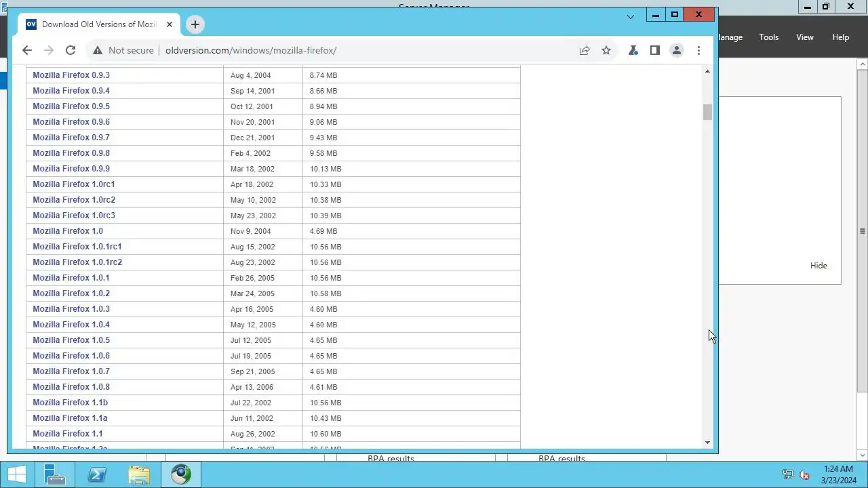Open Mozilla Firefox 1.0.6 link
Viewport: 868px width, 488px height.
coord(71,356)
